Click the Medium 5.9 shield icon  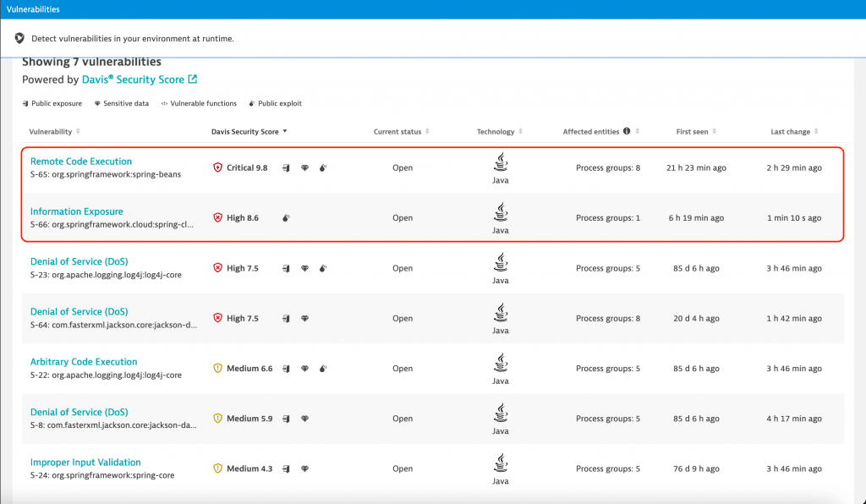pos(217,419)
